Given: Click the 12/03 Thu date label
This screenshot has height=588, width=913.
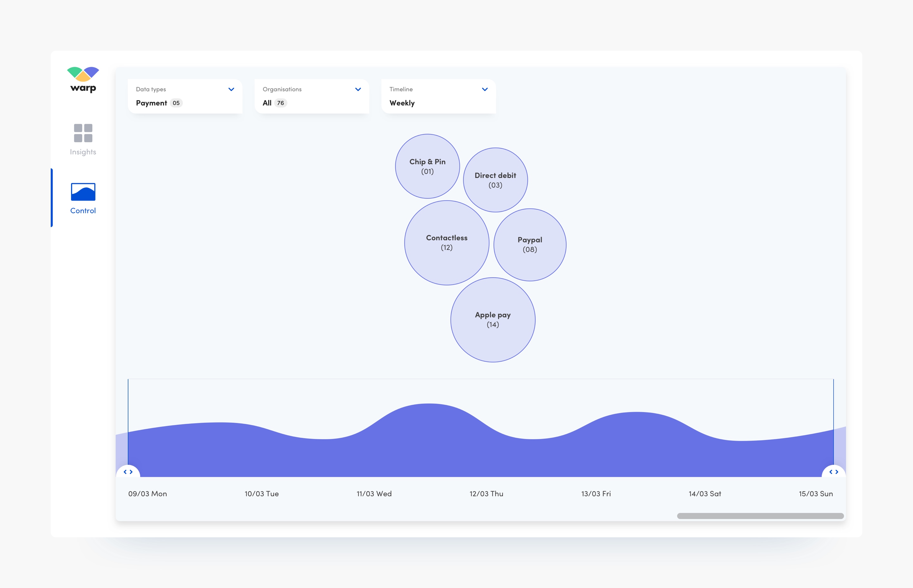Looking at the screenshot, I should 486,494.
